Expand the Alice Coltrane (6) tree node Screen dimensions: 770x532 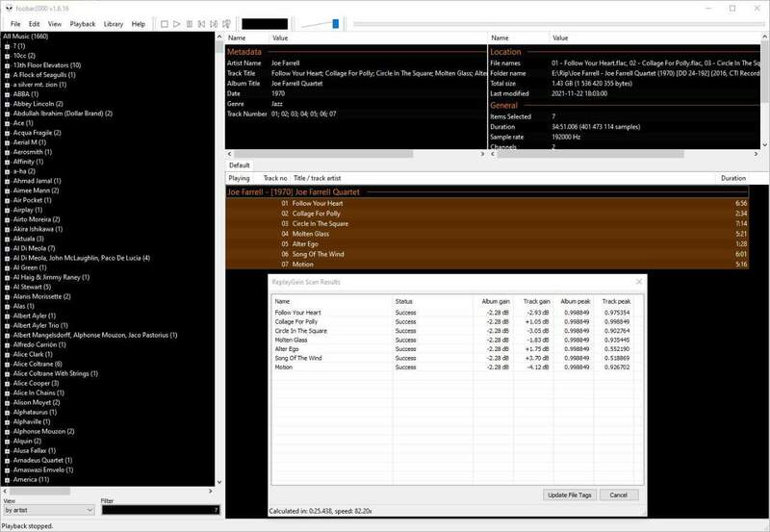8,364
